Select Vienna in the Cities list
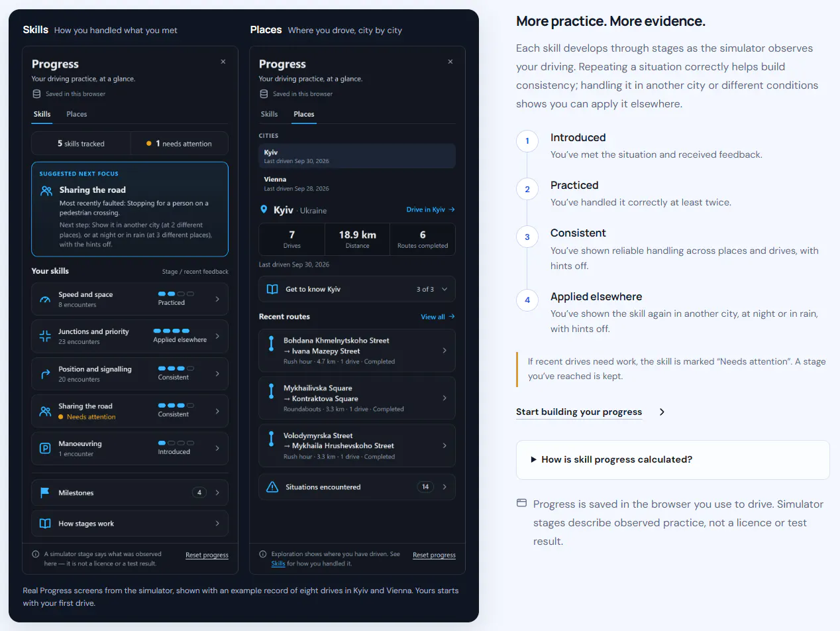The width and height of the screenshot is (840, 631). click(x=357, y=183)
